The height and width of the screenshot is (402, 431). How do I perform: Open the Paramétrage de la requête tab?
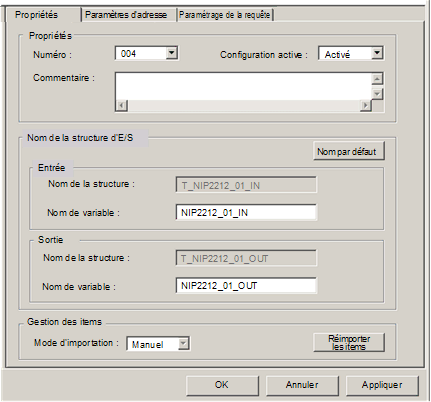pyautogui.click(x=225, y=15)
